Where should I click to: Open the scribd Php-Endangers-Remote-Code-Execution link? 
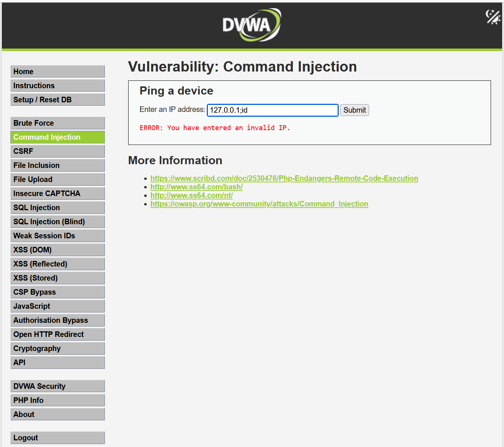click(284, 178)
